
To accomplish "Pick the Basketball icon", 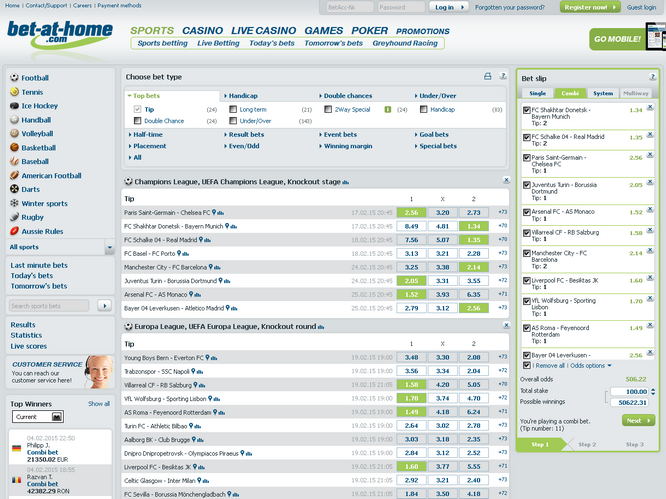I will point(14,147).
